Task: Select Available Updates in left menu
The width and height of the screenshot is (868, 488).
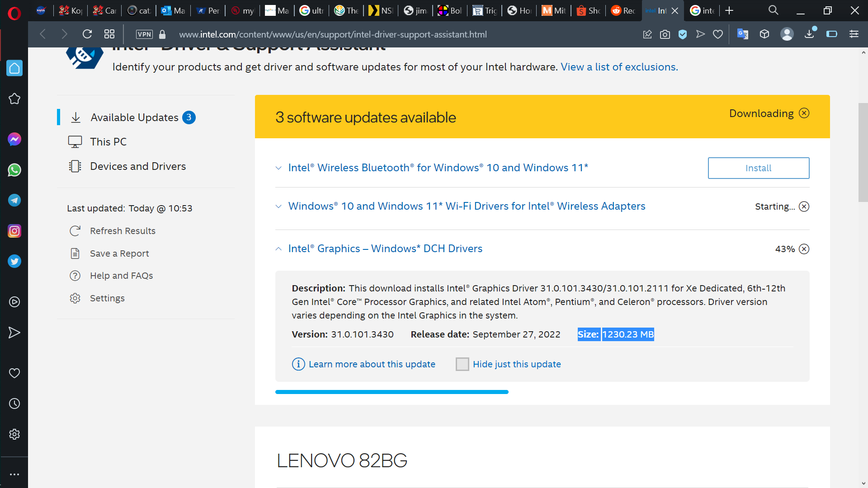Action: 134,117
